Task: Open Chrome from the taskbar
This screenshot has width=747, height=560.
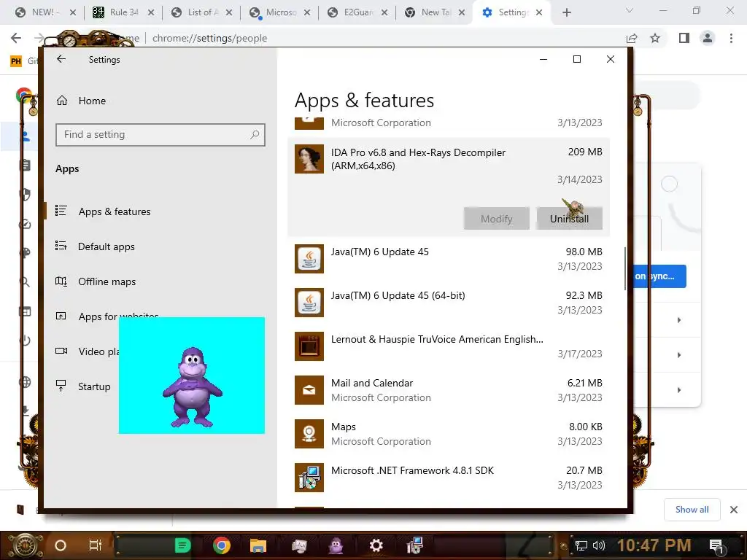Action: (222, 545)
